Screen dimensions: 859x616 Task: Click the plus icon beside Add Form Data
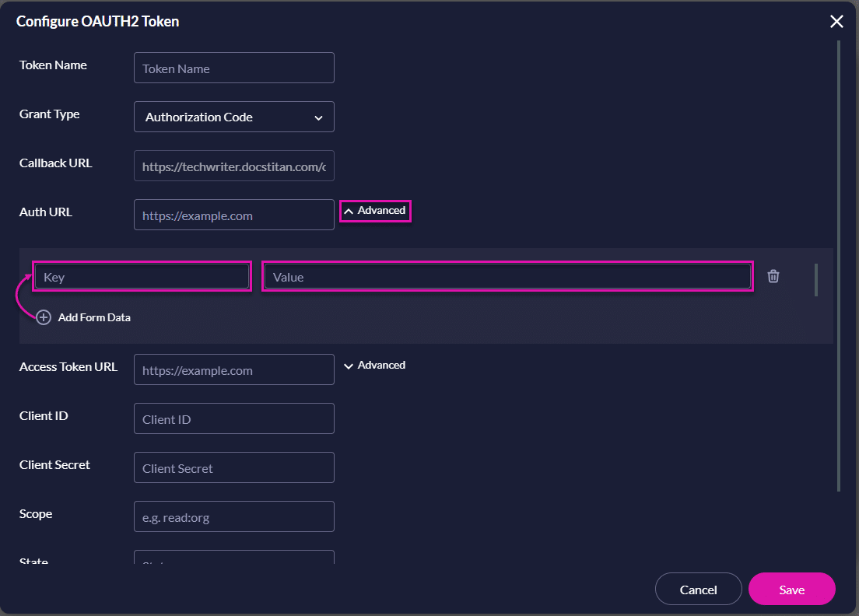(43, 317)
